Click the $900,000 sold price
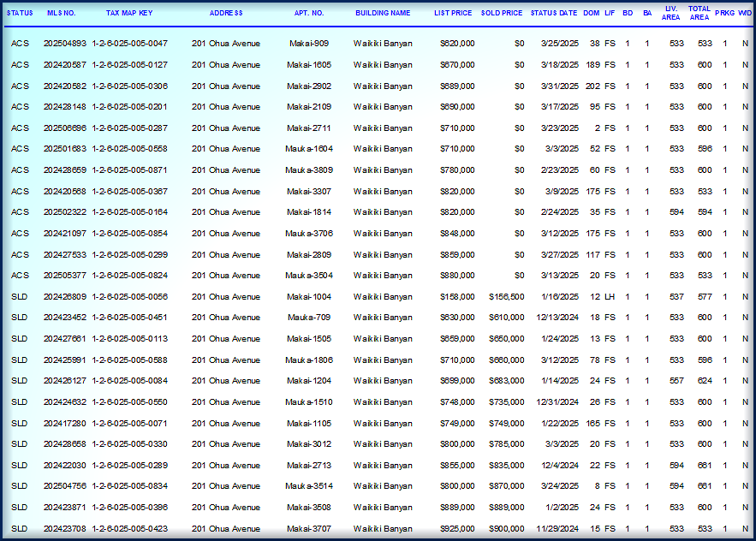Image resolution: width=756 pixels, height=541 pixels. tap(507, 528)
